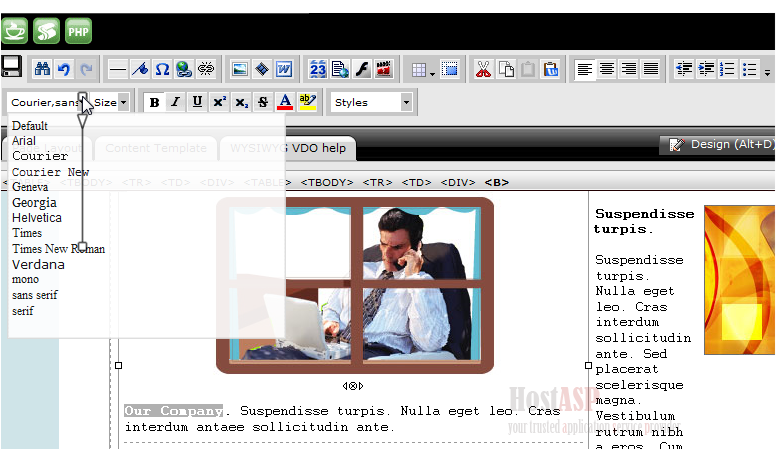Open the Styles dropdown
Screen dimensions: 776x450
pyautogui.click(x=372, y=102)
